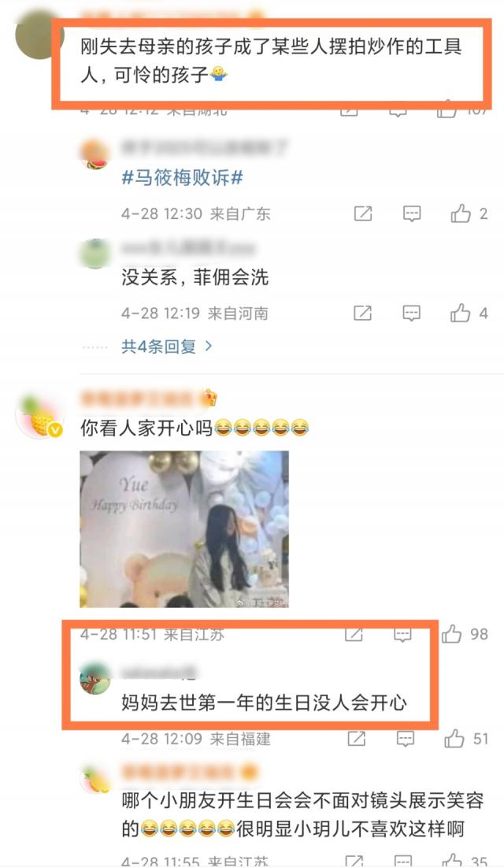504x868 pixels.
Task: Open the Yue Happy Birthday photo
Action: [x=184, y=529]
